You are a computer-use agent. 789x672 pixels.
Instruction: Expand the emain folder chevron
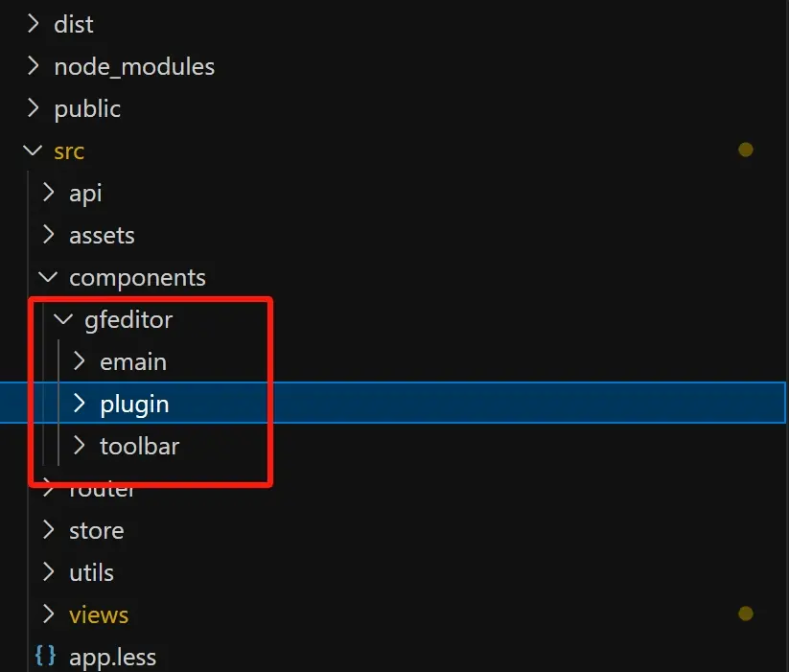[x=79, y=361]
